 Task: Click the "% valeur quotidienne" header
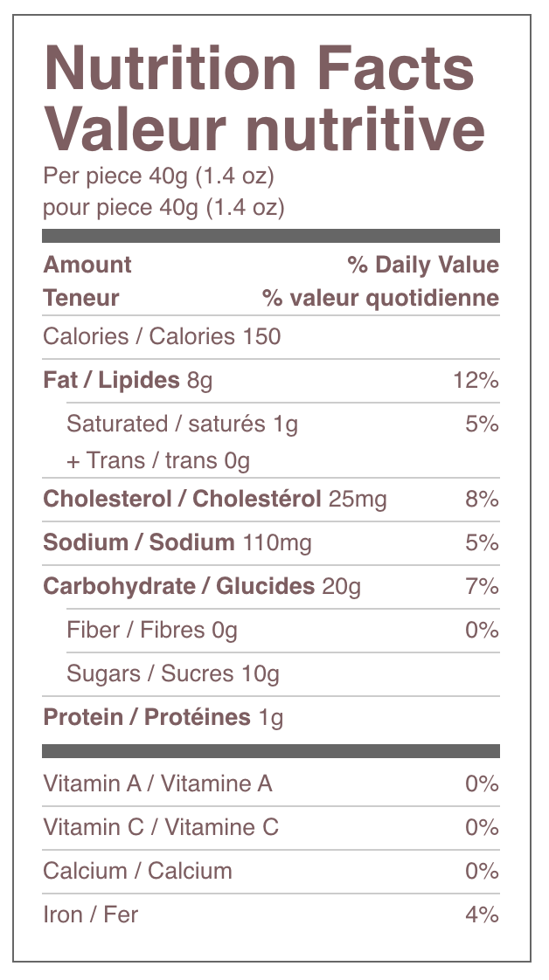point(380,298)
